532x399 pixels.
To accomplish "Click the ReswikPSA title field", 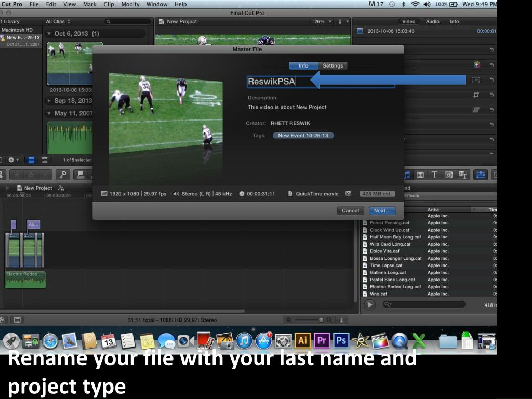I will (x=321, y=82).
